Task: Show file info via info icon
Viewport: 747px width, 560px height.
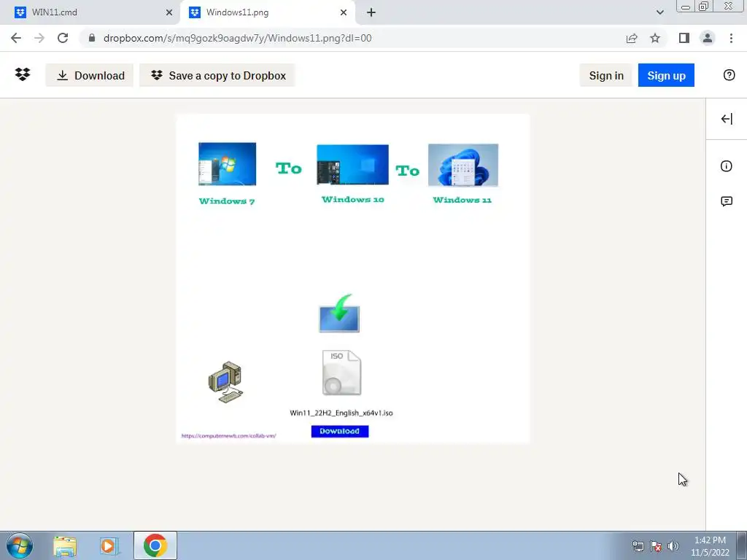Action: pyautogui.click(x=726, y=166)
